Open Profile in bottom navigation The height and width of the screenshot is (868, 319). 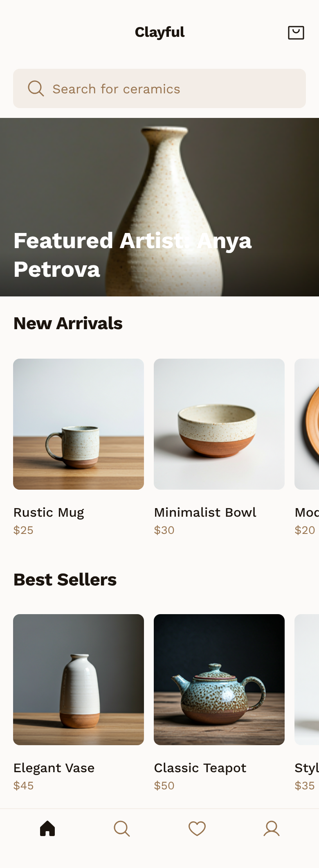[x=272, y=828]
